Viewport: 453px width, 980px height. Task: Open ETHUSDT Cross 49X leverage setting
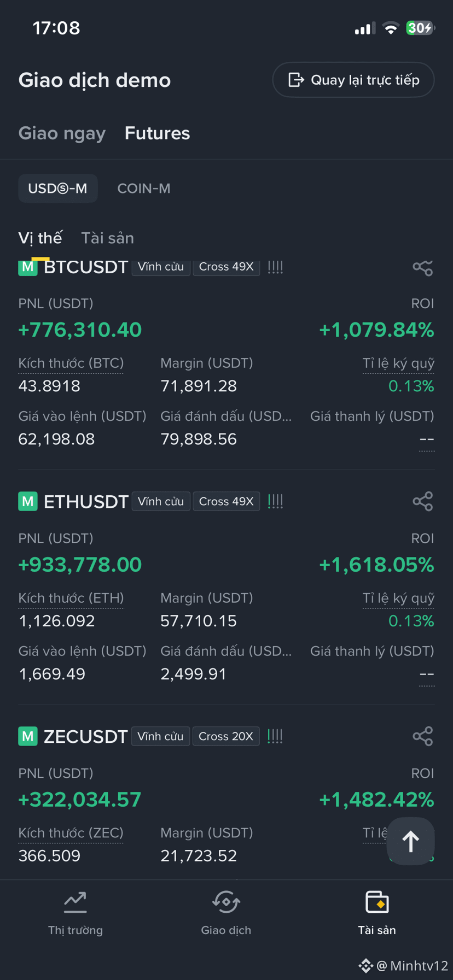point(226,501)
